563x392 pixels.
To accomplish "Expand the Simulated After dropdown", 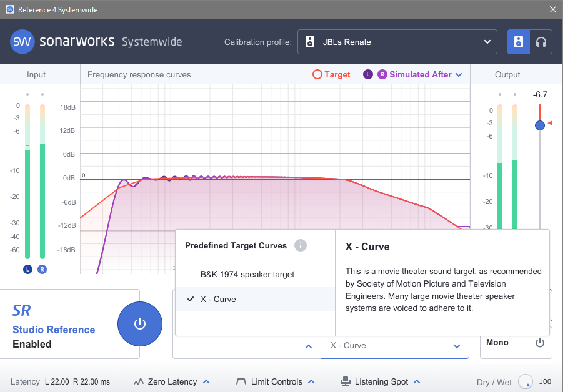I will tap(459, 75).
